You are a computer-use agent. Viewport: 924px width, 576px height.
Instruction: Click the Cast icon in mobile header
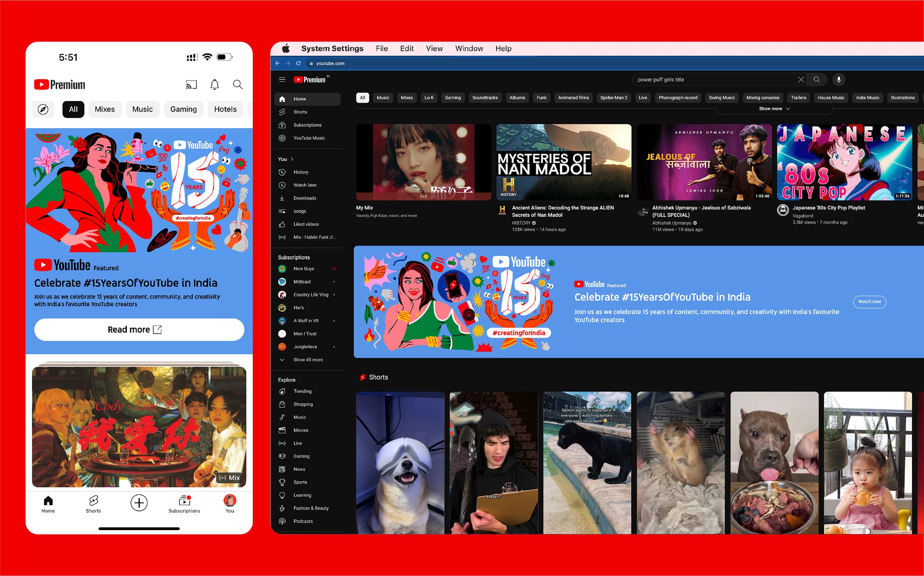(x=191, y=85)
